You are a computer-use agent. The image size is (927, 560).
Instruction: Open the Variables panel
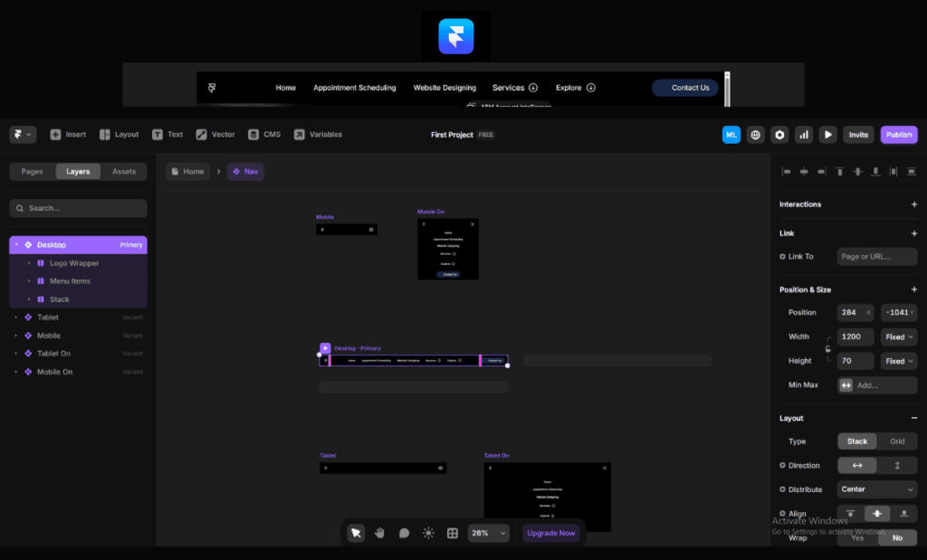[x=318, y=134]
